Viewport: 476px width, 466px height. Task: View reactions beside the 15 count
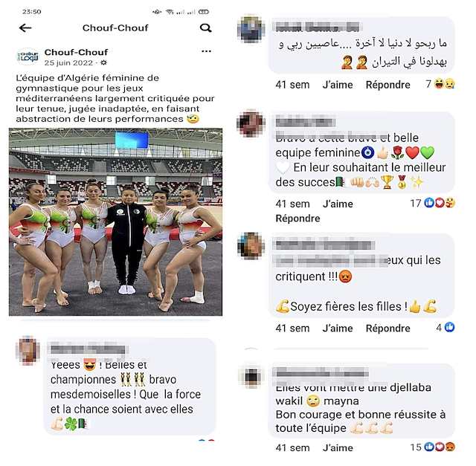point(440,447)
